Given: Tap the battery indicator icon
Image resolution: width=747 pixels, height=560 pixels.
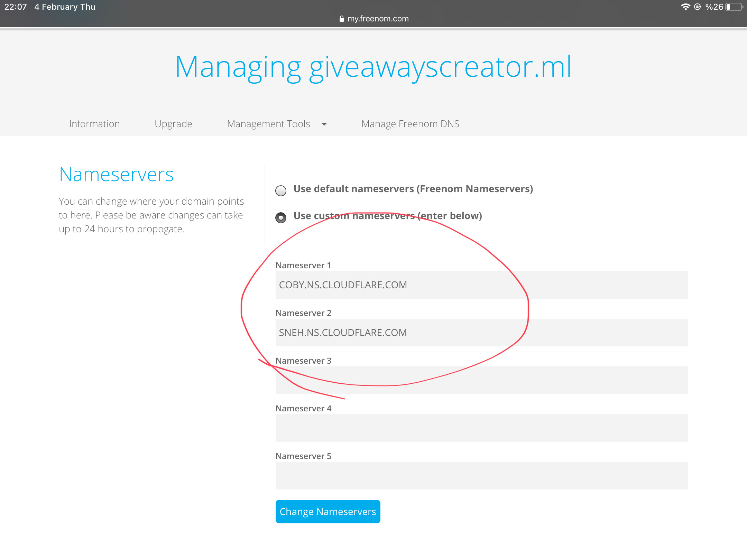Looking at the screenshot, I should tap(734, 7).
